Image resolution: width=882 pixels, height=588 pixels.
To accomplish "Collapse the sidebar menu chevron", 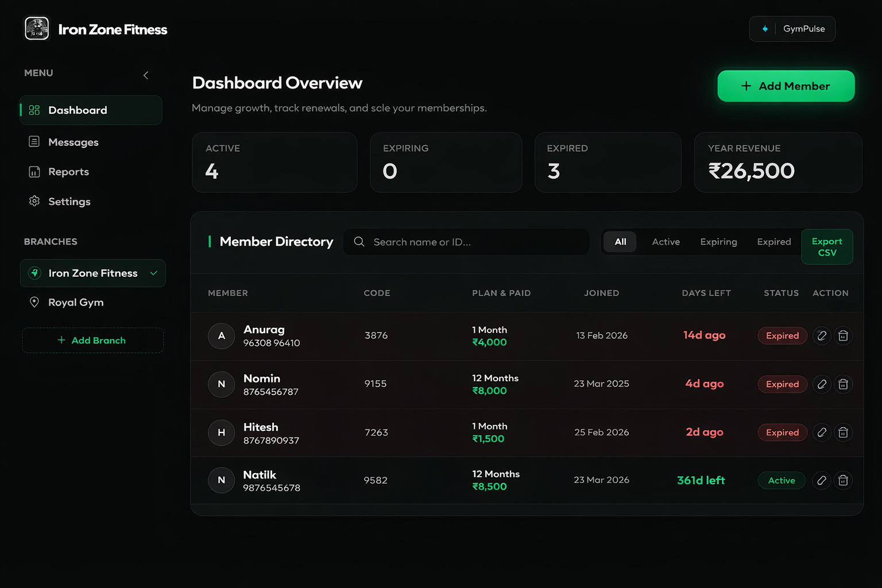I will pyautogui.click(x=146, y=75).
